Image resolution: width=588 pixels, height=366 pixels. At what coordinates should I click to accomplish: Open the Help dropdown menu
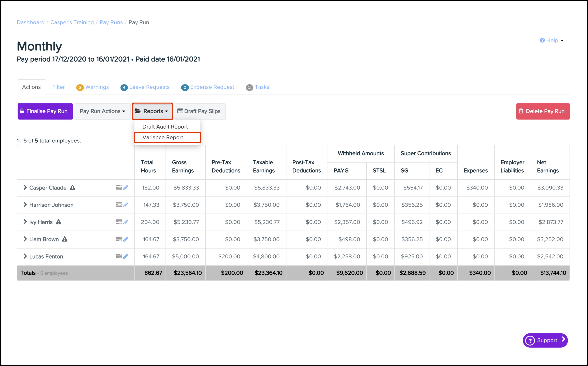[552, 40]
